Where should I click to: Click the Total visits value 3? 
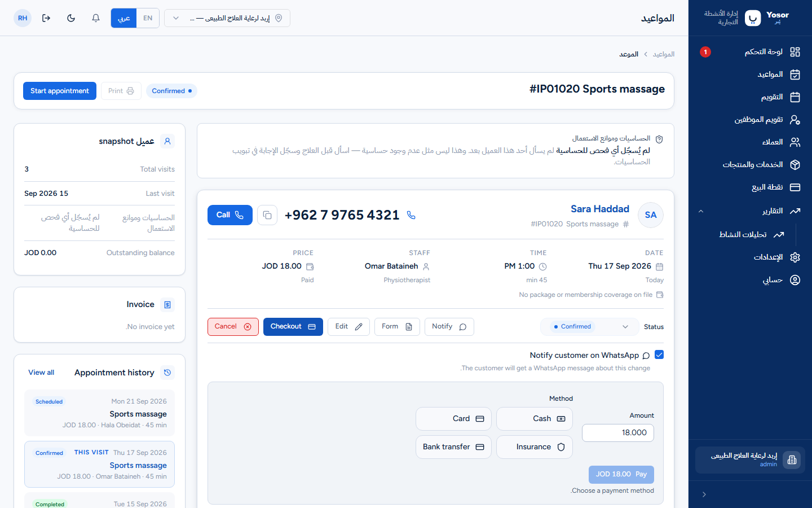(27, 169)
